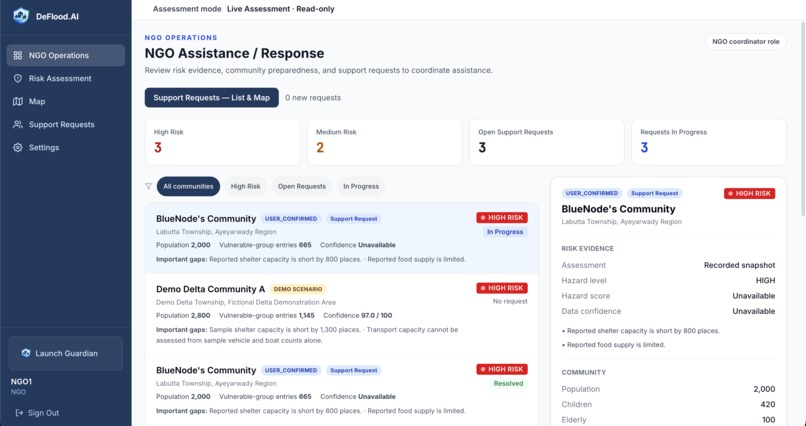Select the Open Requests filter chip
The height and width of the screenshot is (426, 806).
(x=302, y=187)
